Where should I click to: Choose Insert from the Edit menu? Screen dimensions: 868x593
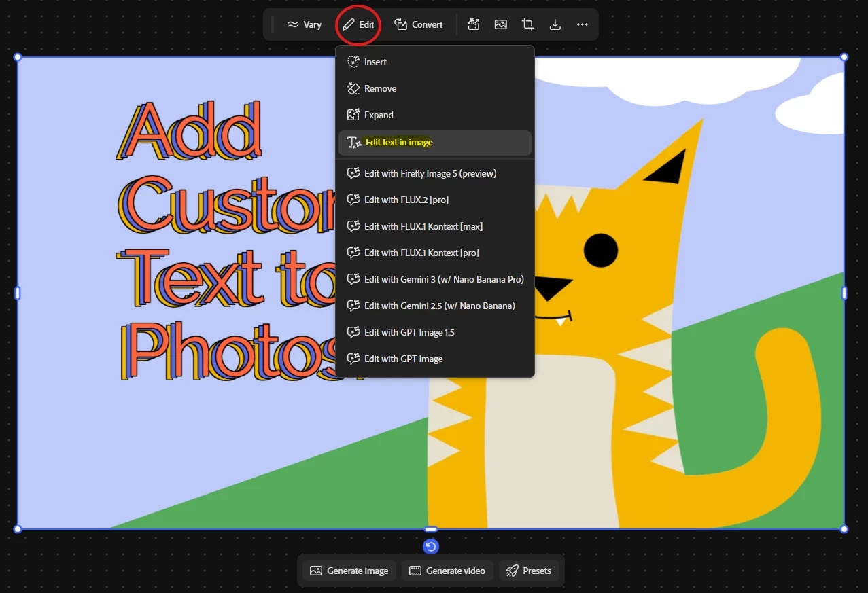tap(435, 62)
